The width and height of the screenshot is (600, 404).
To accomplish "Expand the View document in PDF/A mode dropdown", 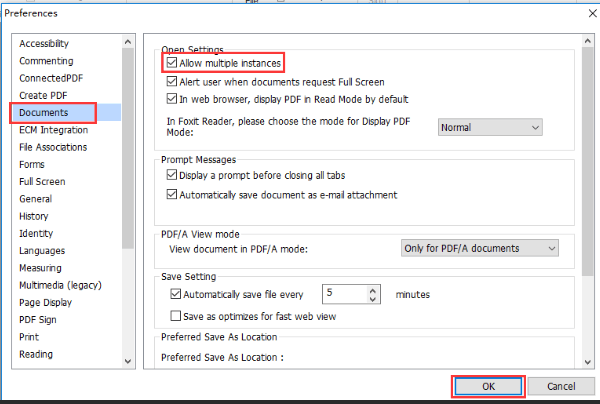I will (x=478, y=248).
